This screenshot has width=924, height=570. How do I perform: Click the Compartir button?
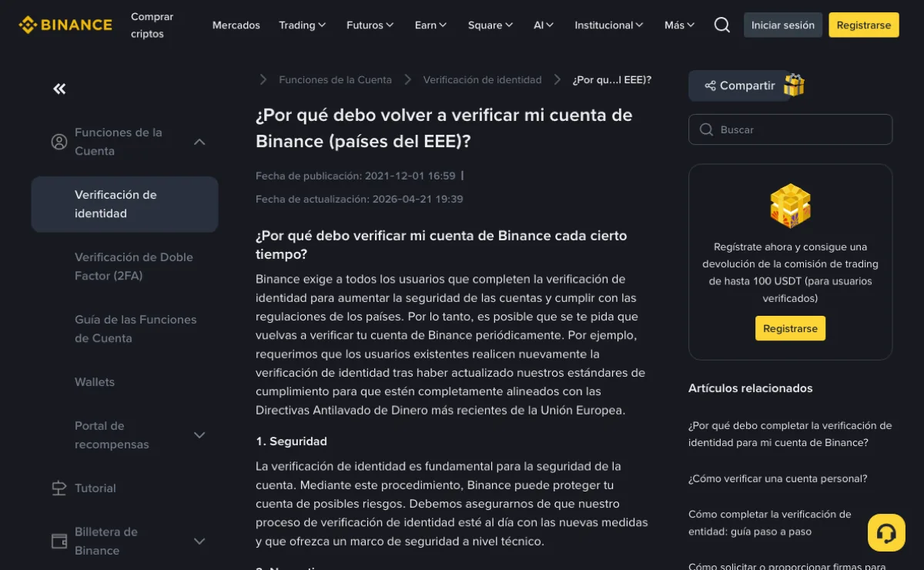coord(739,85)
